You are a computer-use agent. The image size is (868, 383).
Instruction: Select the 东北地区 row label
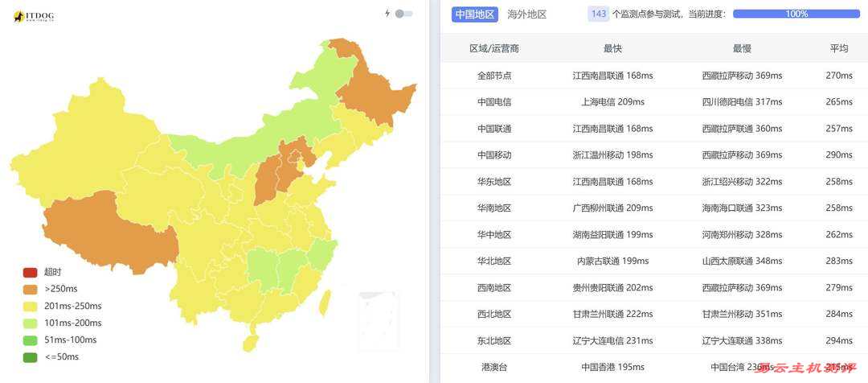click(x=494, y=341)
